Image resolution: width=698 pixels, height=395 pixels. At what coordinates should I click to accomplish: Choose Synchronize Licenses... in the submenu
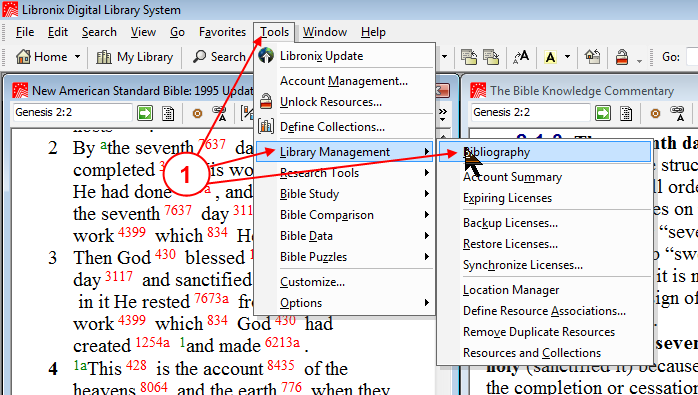tap(545, 265)
